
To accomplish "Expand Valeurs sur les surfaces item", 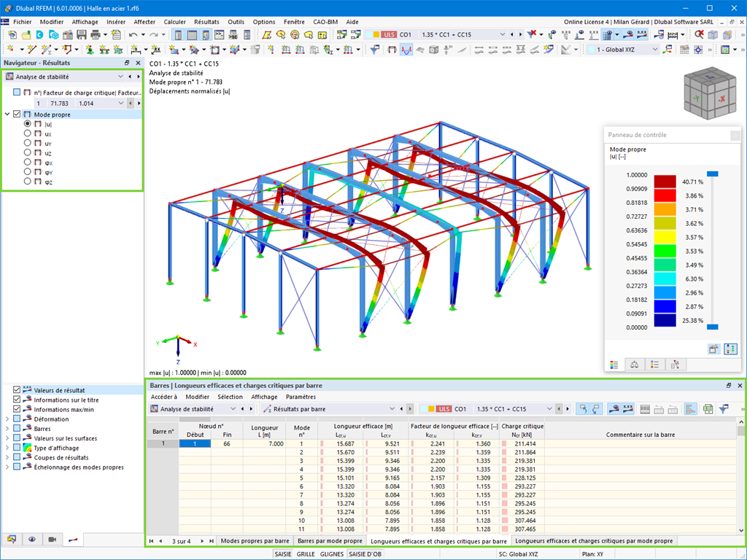I will tap(7, 438).
